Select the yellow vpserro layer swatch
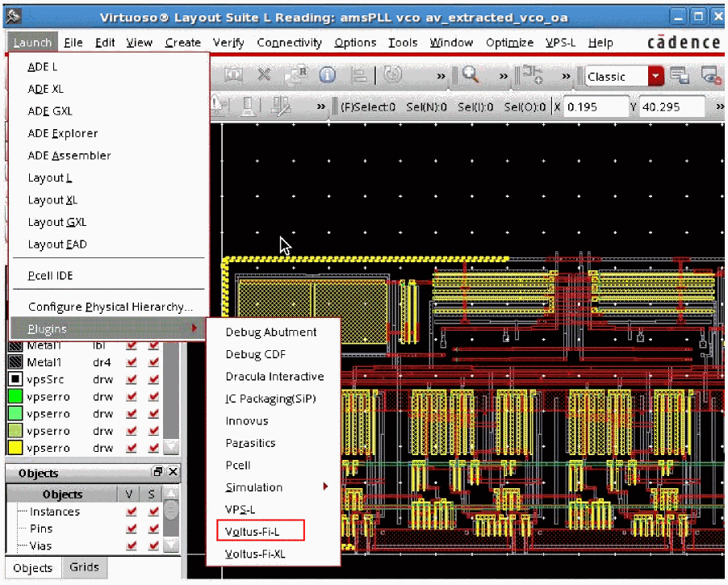 pyautogui.click(x=15, y=448)
